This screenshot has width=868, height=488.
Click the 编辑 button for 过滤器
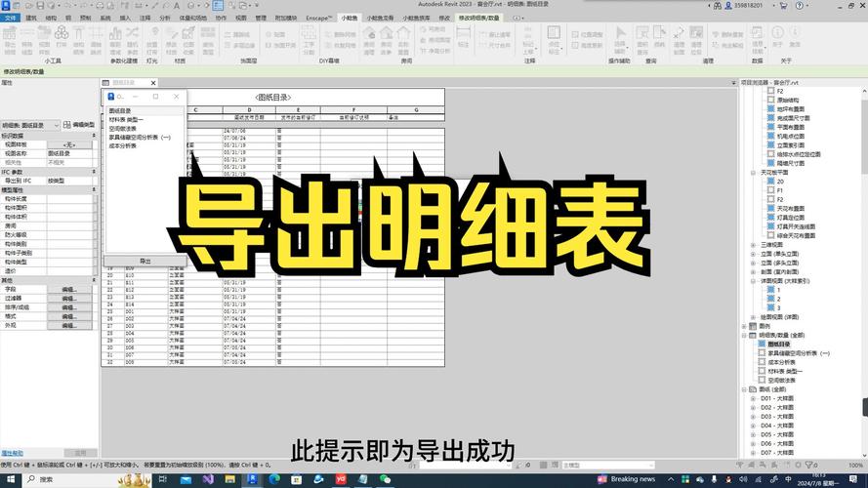[x=69, y=299]
